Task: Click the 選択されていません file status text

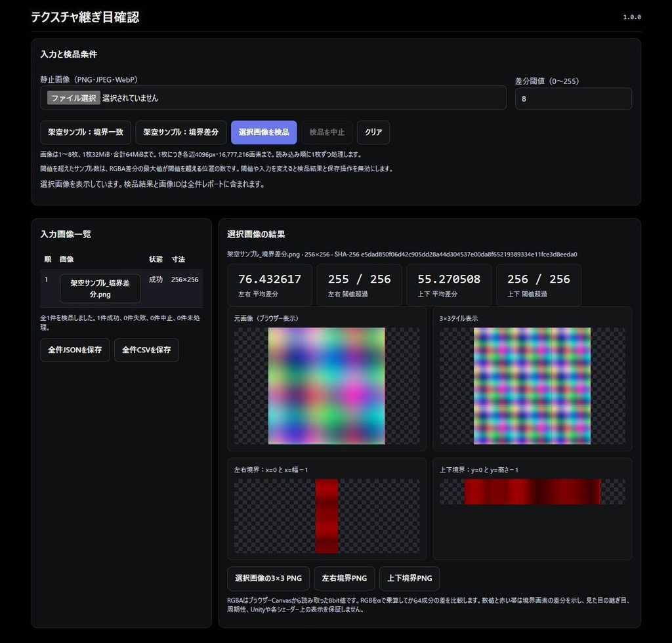Action: tap(131, 98)
